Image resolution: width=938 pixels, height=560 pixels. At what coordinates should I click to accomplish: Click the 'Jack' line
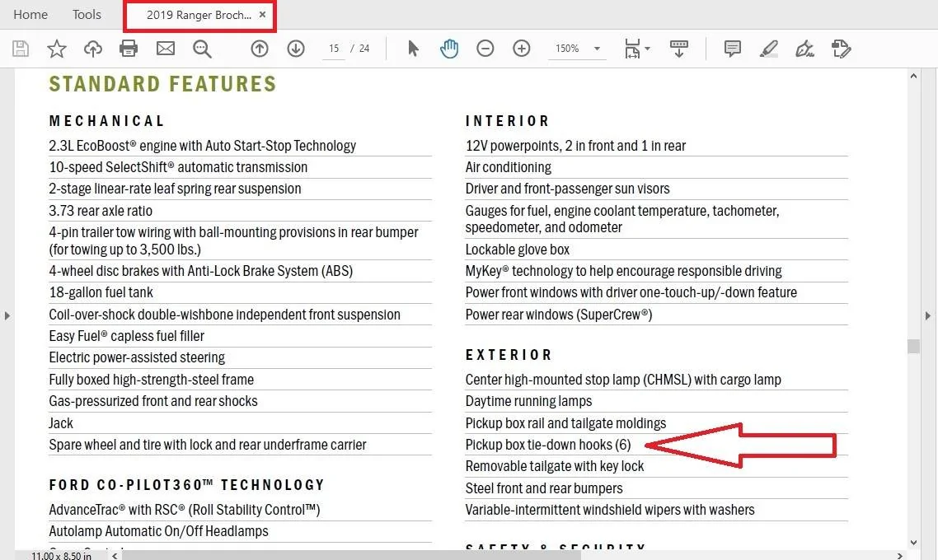(x=61, y=423)
